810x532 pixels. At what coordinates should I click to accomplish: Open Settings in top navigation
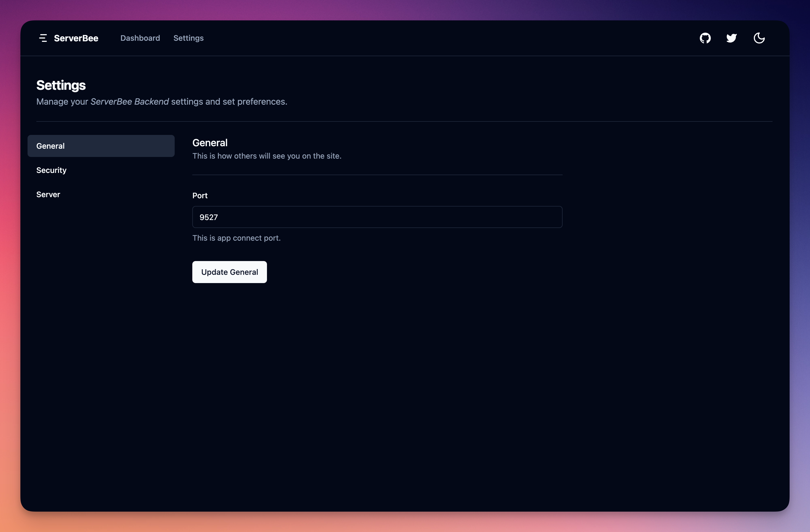(188, 38)
